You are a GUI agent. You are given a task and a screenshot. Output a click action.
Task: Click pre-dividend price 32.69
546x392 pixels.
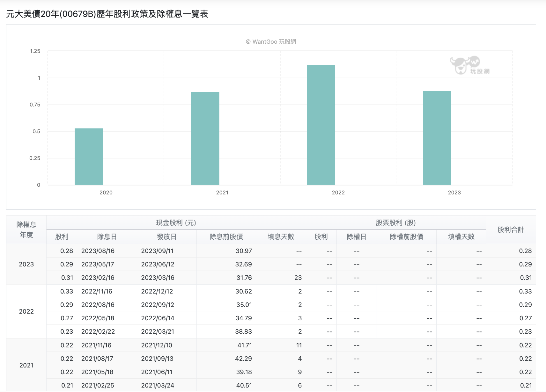pyautogui.click(x=244, y=265)
